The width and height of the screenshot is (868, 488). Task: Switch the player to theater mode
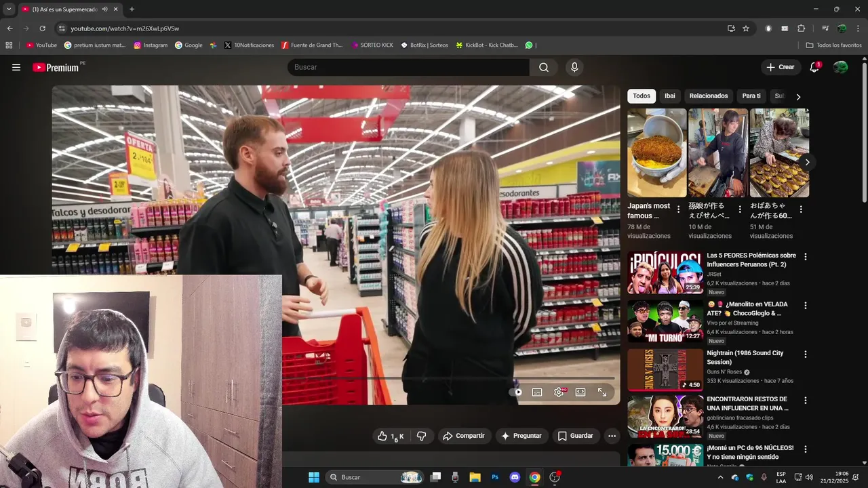tap(580, 392)
